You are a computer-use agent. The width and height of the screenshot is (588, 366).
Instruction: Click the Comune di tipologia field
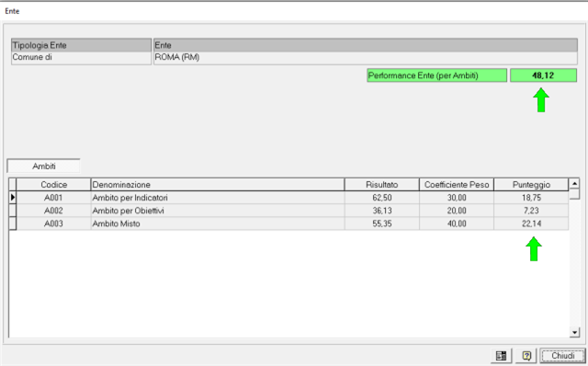pos(82,57)
